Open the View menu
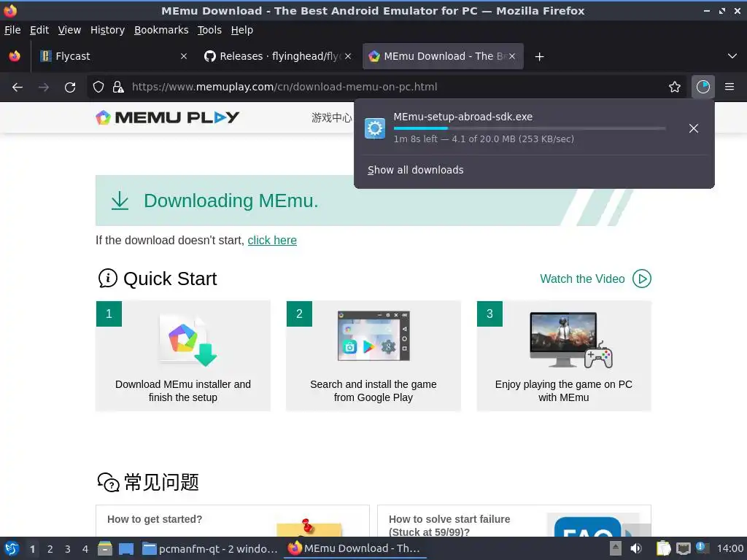This screenshot has width=747, height=560. [x=69, y=30]
